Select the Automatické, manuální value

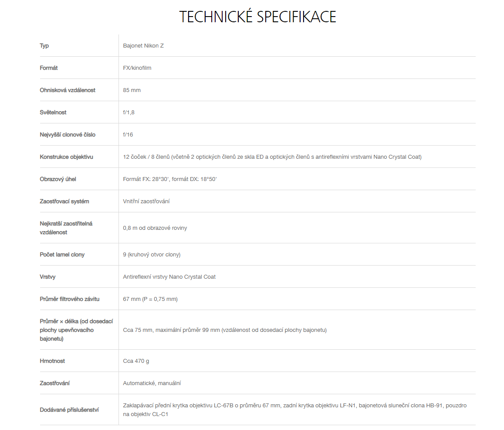tap(152, 383)
